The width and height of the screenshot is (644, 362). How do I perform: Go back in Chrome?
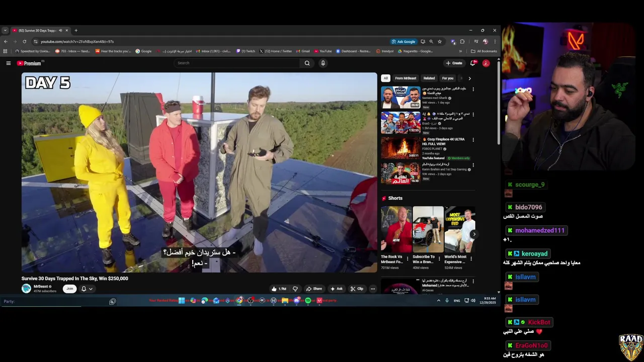6,42
